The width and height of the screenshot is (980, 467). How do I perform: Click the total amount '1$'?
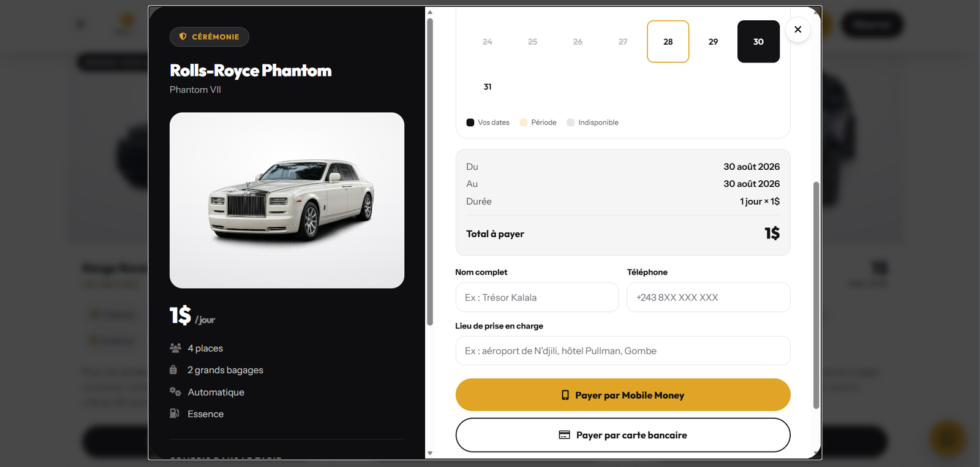(772, 233)
